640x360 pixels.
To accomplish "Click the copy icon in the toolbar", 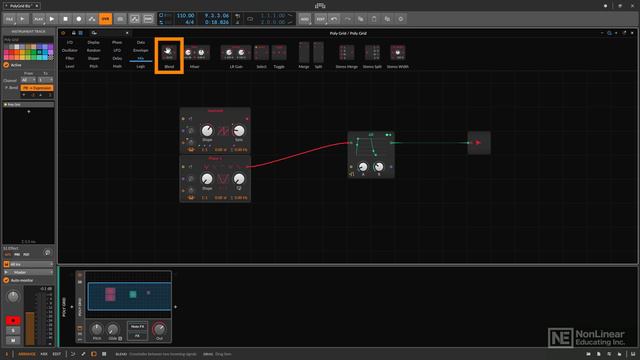I will click(361, 19).
